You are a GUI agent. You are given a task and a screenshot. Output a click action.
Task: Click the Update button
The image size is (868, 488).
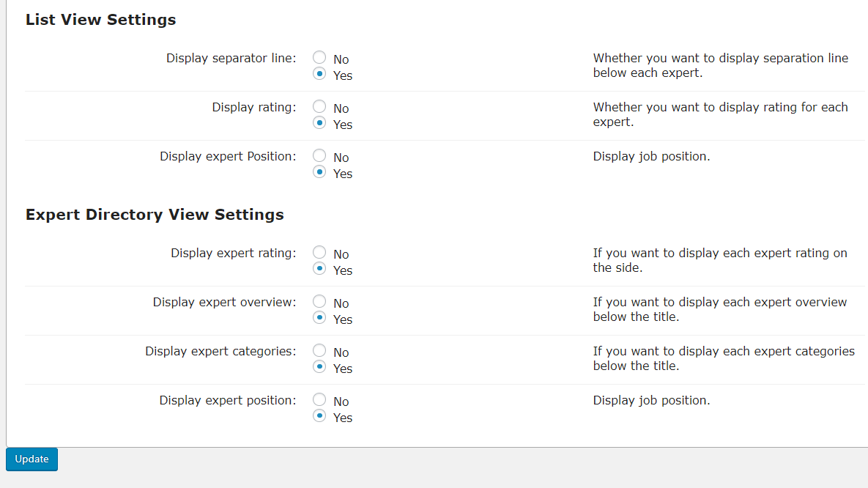[31, 459]
